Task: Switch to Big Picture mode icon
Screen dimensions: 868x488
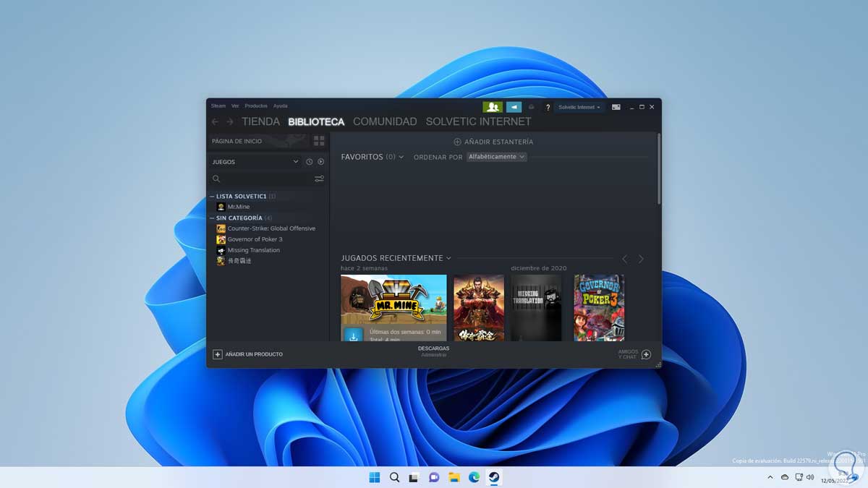Action: [x=616, y=107]
